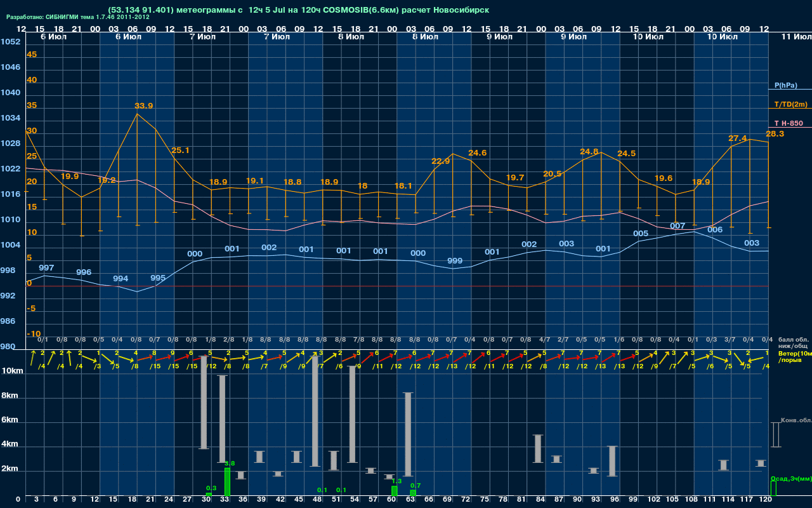The width and height of the screenshot is (812, 508).
Task: Click the 995 pressure value on curve
Action: pos(158,277)
